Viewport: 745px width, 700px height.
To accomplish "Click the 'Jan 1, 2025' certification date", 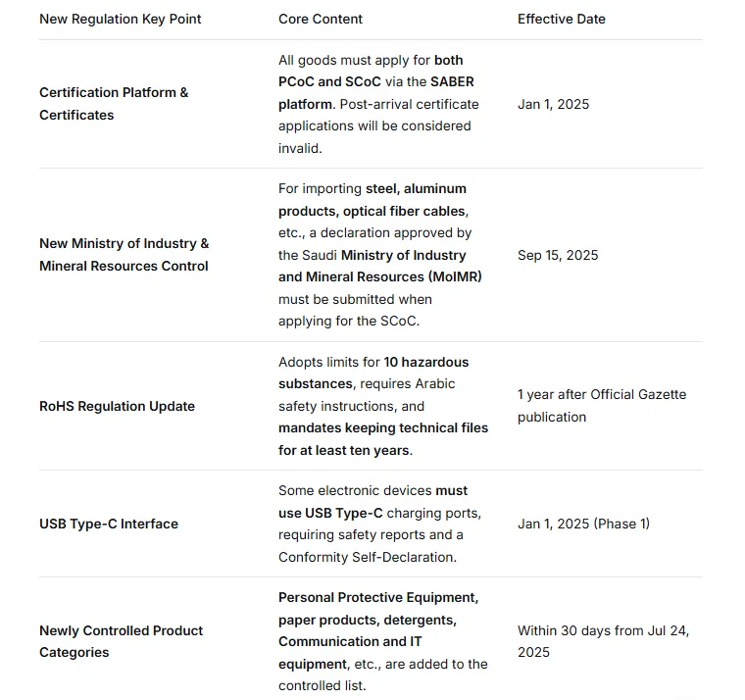I will click(554, 104).
